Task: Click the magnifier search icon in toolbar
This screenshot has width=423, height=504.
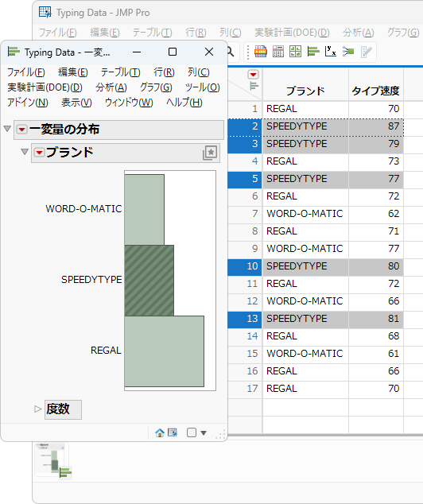Action: tap(230, 52)
